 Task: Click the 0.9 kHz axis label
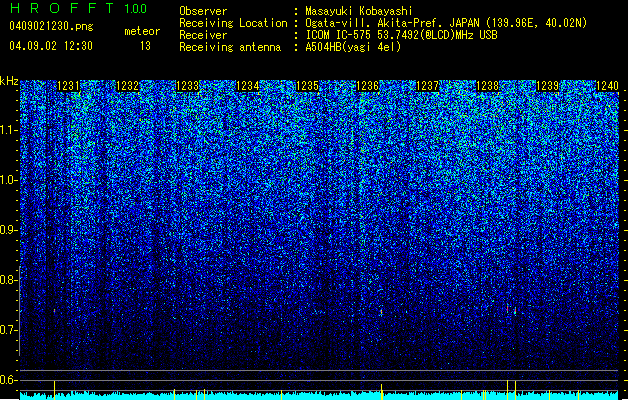click(9, 230)
